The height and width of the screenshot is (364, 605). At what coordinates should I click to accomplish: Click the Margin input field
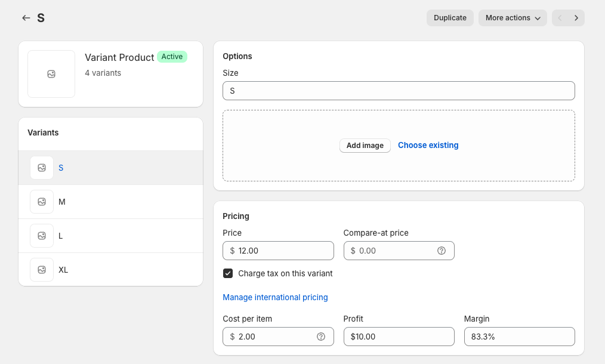(519, 337)
